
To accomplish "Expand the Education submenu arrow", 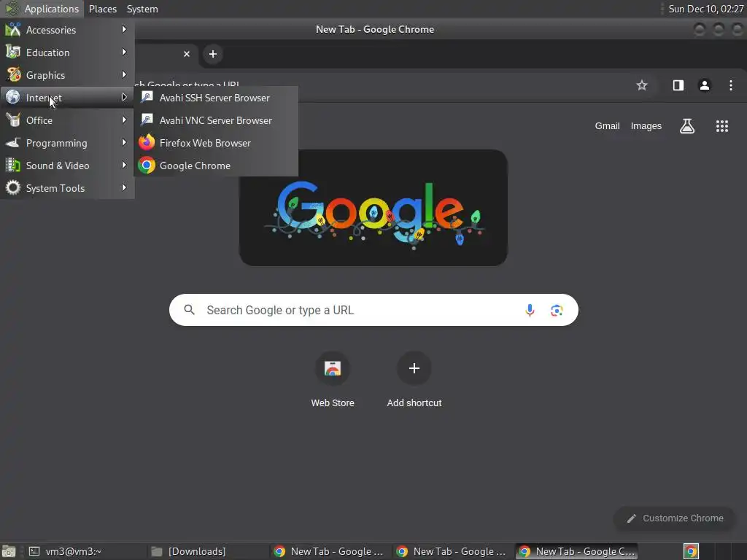I will click(x=124, y=52).
